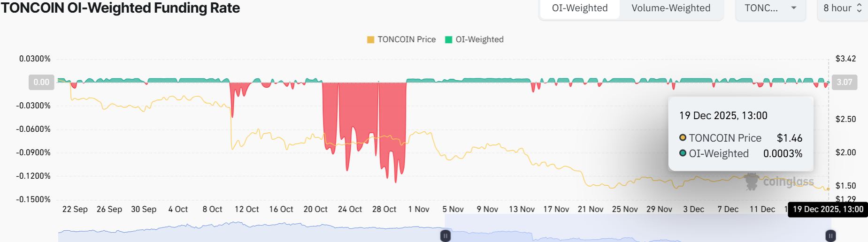This screenshot has width=868, height=242.
Task: Click the yellow TONCOIN Price legend square
Action: point(370,40)
